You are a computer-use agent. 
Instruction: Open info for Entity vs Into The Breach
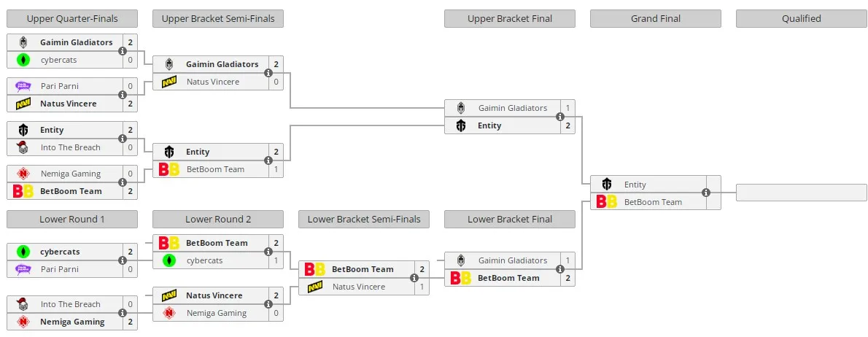click(x=123, y=139)
